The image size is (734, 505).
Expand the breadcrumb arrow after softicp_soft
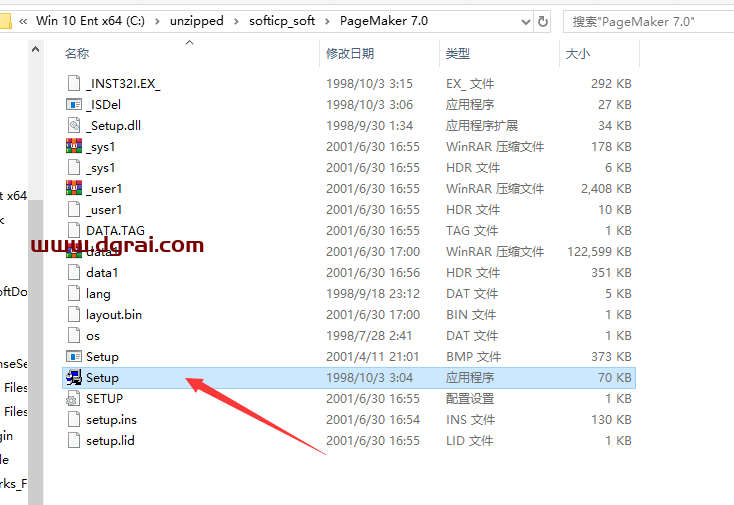(x=327, y=21)
